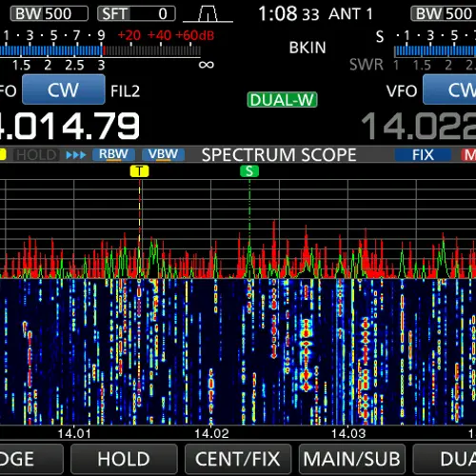Image resolution: width=476 pixels, height=476 pixels.
Task: Open the left CW mode selector
Action: click(64, 89)
